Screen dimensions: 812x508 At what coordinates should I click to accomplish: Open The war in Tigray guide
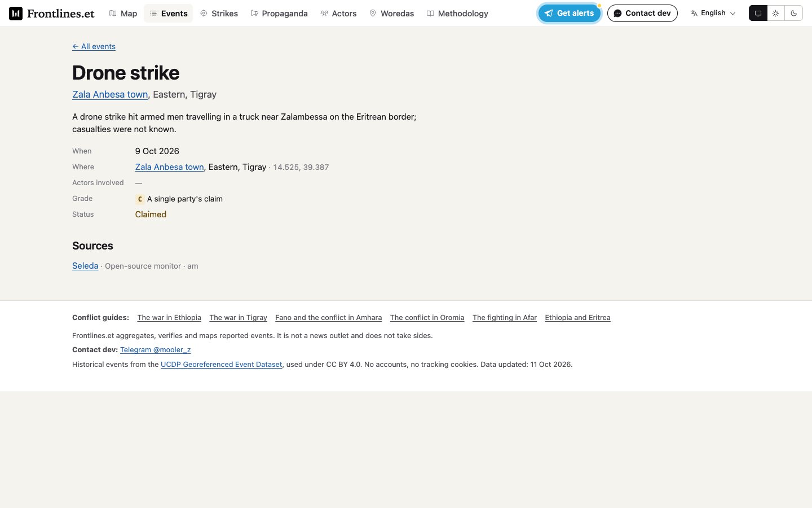tap(238, 318)
